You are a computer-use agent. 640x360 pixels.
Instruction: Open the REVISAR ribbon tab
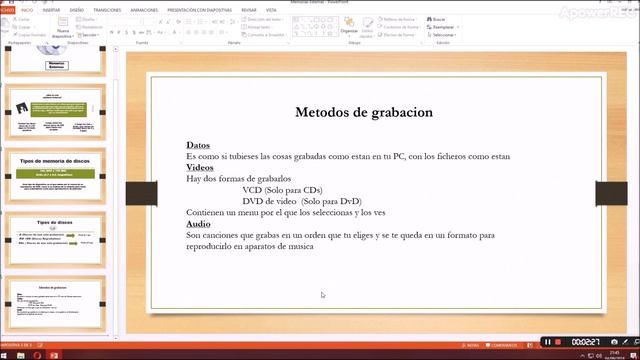coord(249,10)
